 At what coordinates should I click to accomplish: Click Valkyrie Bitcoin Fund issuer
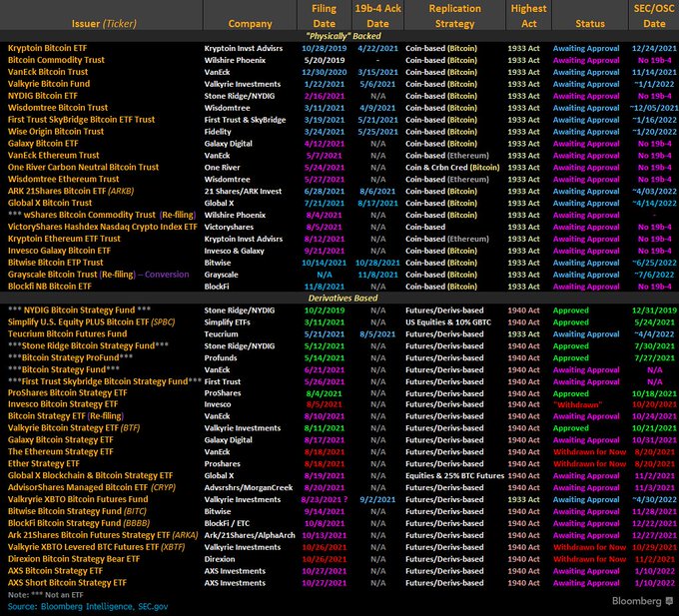coord(49,84)
